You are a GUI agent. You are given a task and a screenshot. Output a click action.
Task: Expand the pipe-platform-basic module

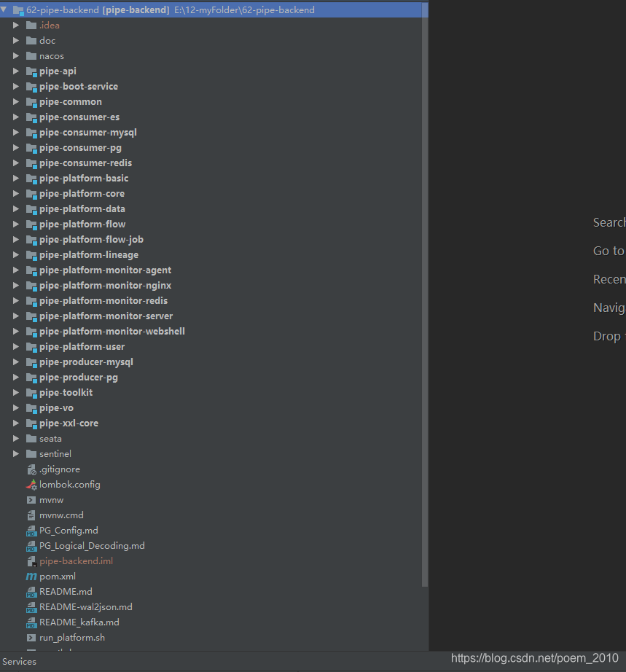[x=16, y=179]
